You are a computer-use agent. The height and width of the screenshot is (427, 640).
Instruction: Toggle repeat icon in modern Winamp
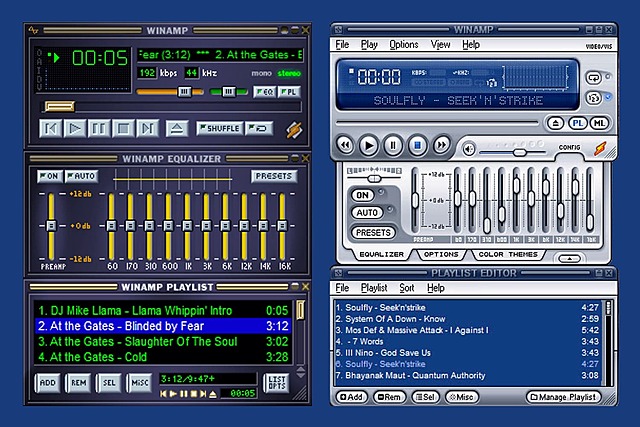tap(593, 77)
